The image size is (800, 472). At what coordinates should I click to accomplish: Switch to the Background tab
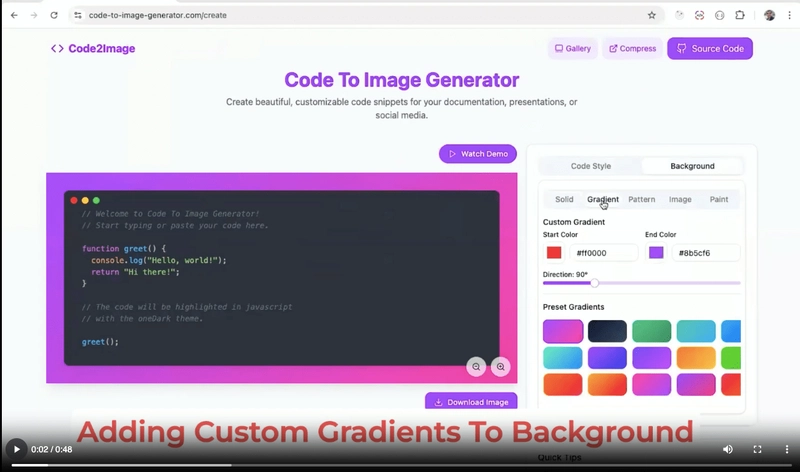tap(692, 166)
